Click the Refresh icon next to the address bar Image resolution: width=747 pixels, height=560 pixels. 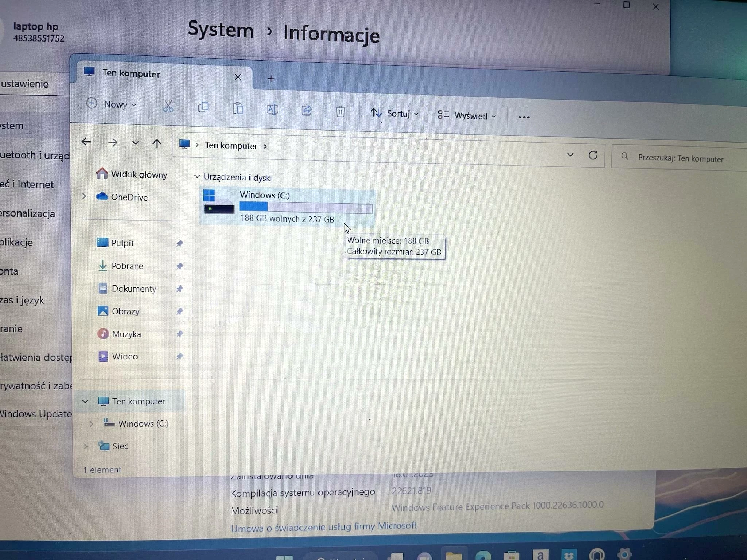(593, 155)
